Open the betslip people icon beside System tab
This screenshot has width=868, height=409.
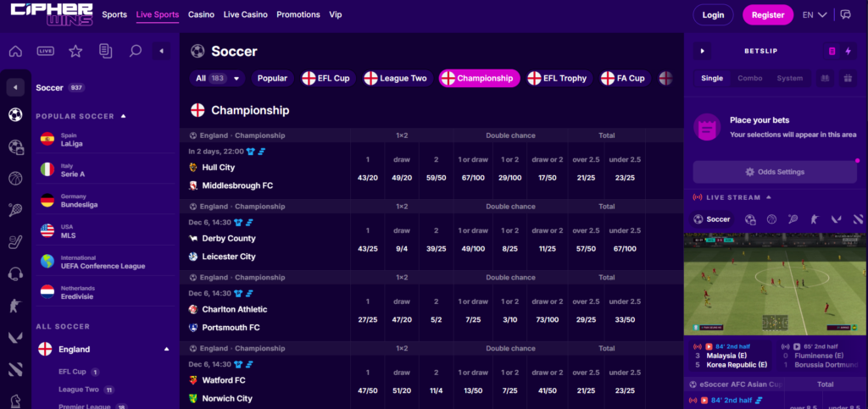(x=825, y=79)
